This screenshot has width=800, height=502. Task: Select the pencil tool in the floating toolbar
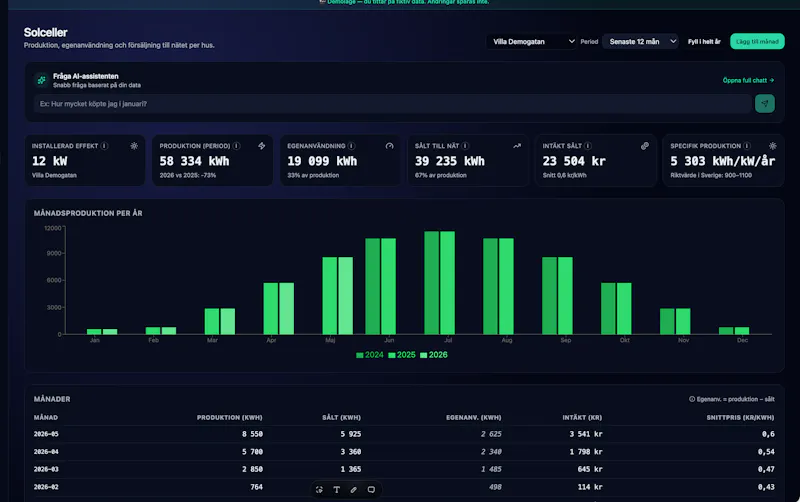tap(354, 490)
